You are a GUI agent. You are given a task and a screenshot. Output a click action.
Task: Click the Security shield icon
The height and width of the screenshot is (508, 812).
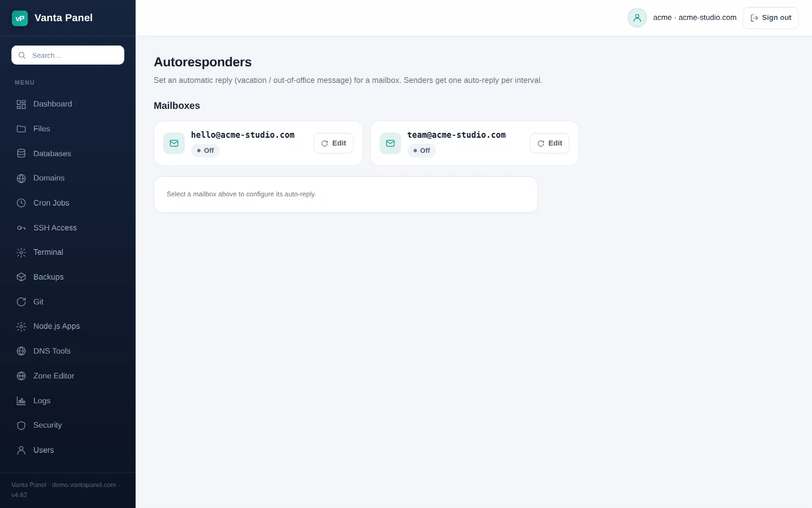point(21,425)
